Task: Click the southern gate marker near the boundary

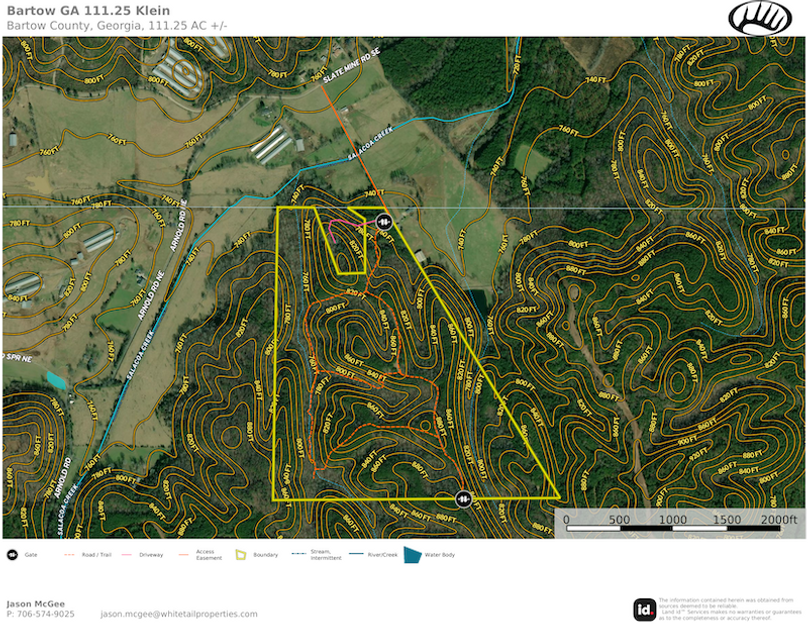Action: [463, 498]
